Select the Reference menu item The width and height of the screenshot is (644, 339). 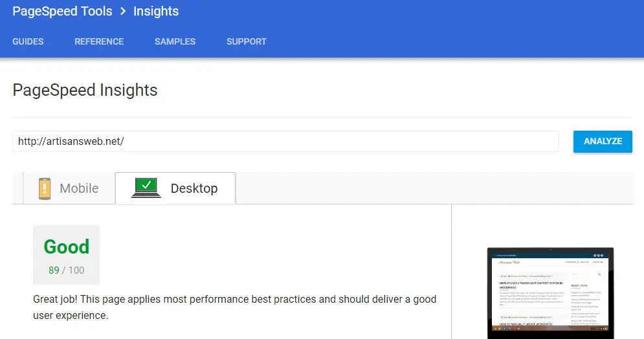(99, 41)
